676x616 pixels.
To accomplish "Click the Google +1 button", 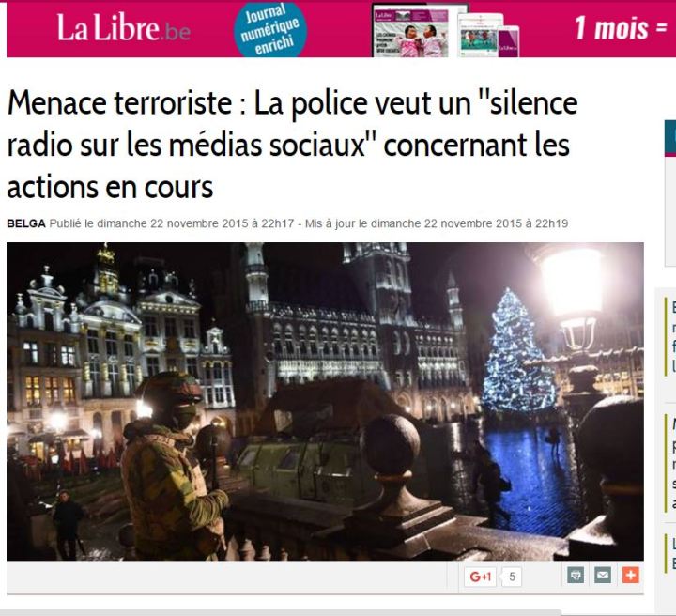I will click(481, 577).
